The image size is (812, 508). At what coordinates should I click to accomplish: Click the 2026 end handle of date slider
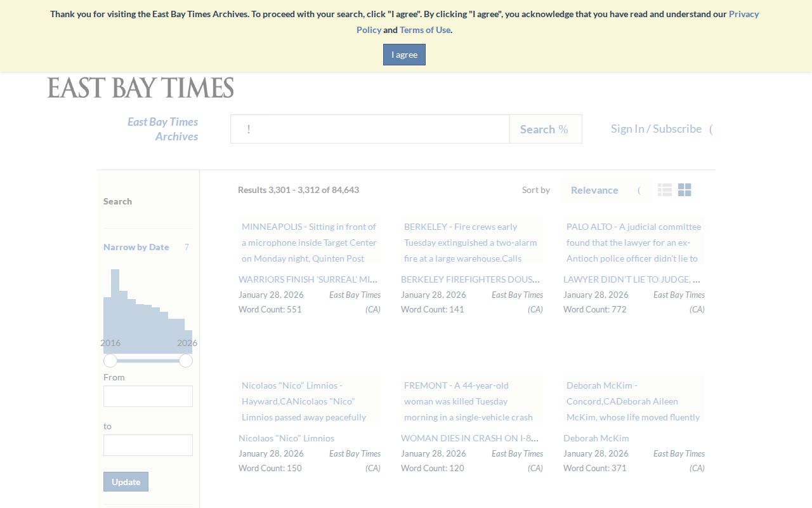[x=186, y=361]
